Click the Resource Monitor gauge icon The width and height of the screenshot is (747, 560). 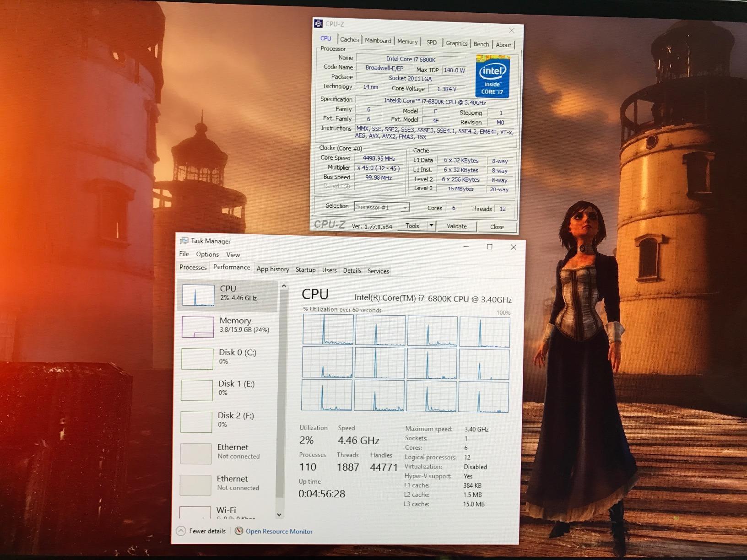pyautogui.click(x=238, y=531)
